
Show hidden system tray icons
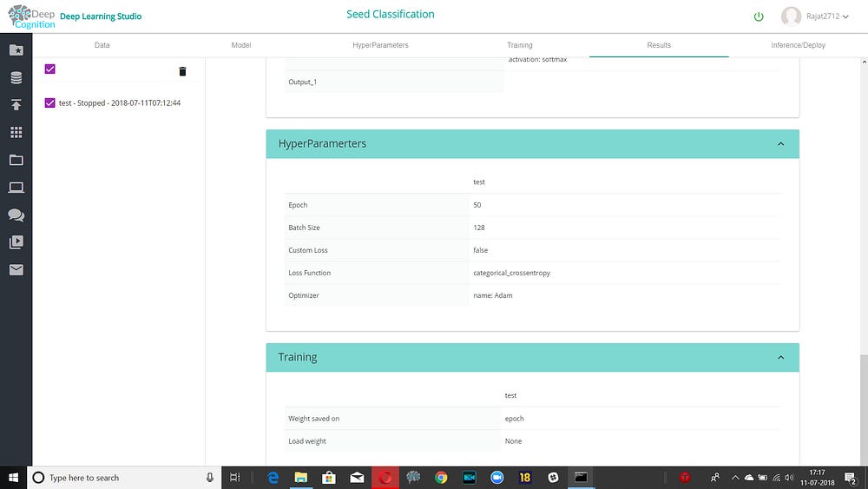point(735,478)
